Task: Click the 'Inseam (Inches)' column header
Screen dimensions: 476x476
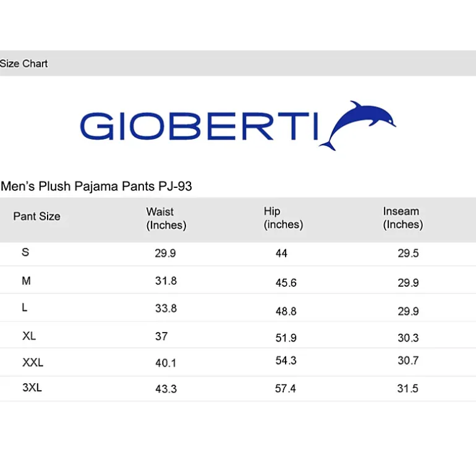Action: coord(403,218)
